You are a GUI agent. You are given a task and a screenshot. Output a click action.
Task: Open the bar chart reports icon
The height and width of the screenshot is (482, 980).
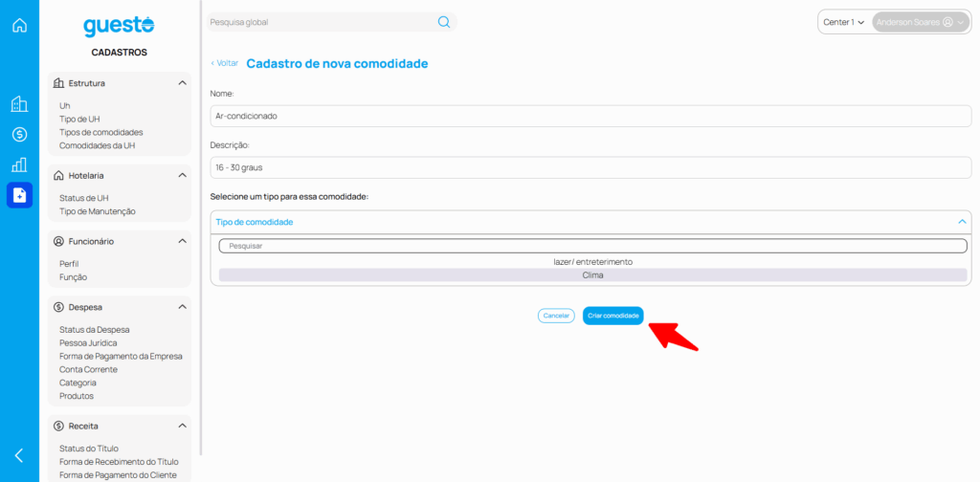(x=19, y=164)
